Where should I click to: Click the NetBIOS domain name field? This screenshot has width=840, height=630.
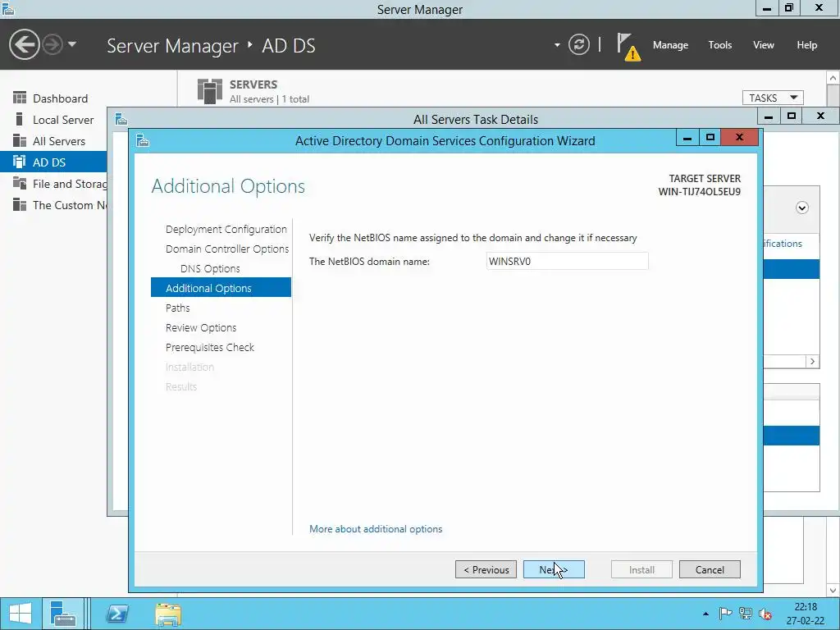[x=567, y=261]
